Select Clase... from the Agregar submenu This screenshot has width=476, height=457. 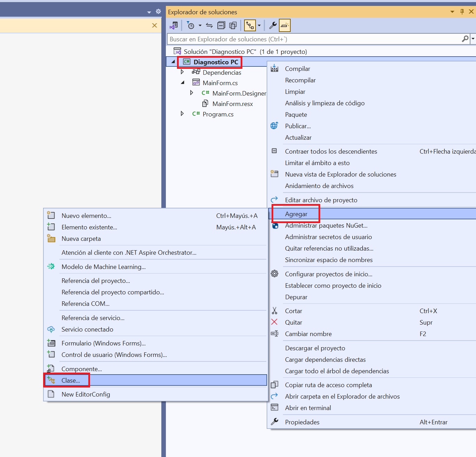[x=71, y=381]
